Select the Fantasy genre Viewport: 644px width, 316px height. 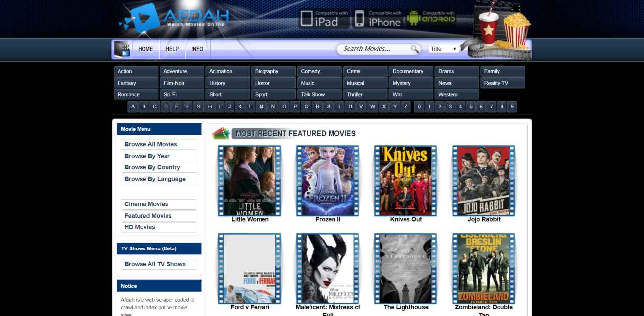(136, 83)
